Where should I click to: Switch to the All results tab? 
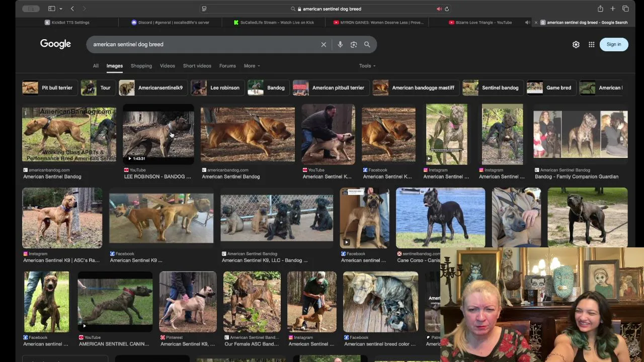pyautogui.click(x=96, y=66)
